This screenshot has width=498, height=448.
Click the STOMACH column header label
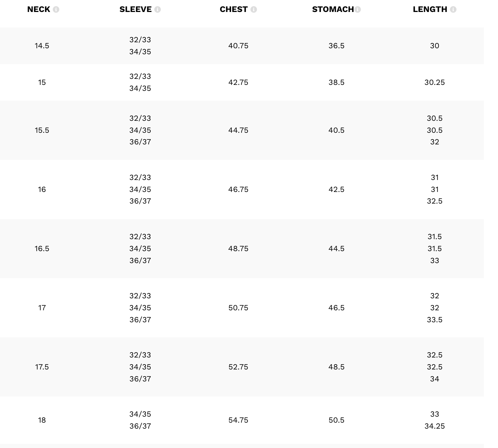pyautogui.click(x=333, y=10)
